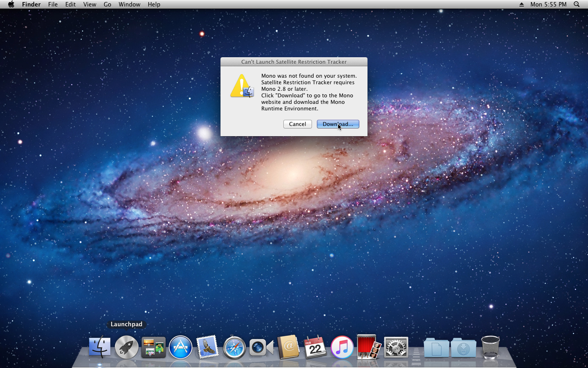Open the Go menu in menu bar

pyautogui.click(x=107, y=4)
